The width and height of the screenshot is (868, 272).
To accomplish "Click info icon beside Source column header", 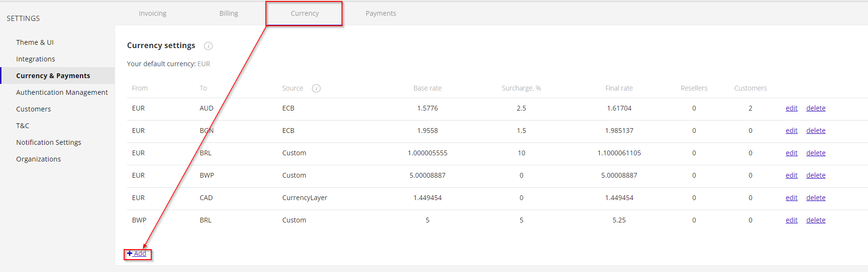I will [x=316, y=89].
